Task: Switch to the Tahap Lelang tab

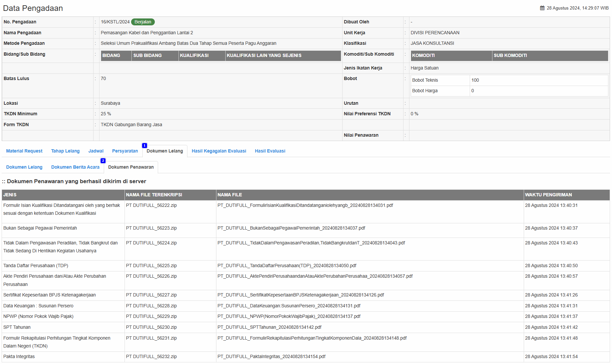Action: click(x=65, y=151)
